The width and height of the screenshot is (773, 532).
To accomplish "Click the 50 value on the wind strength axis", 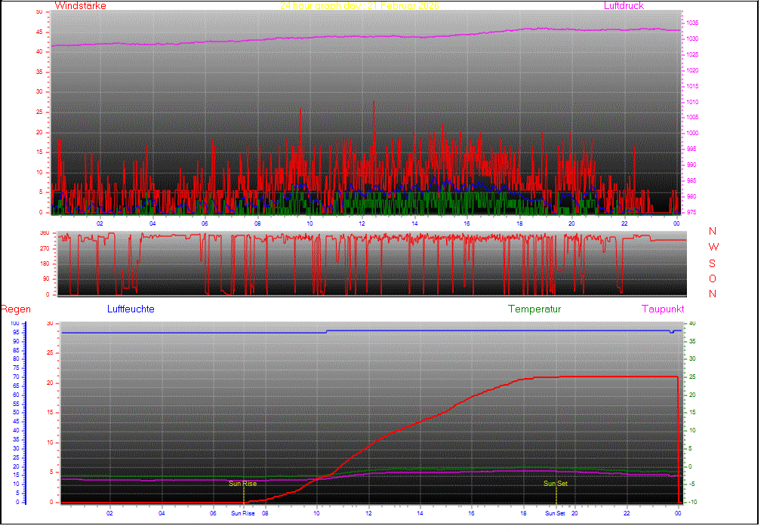I will click(39, 12).
